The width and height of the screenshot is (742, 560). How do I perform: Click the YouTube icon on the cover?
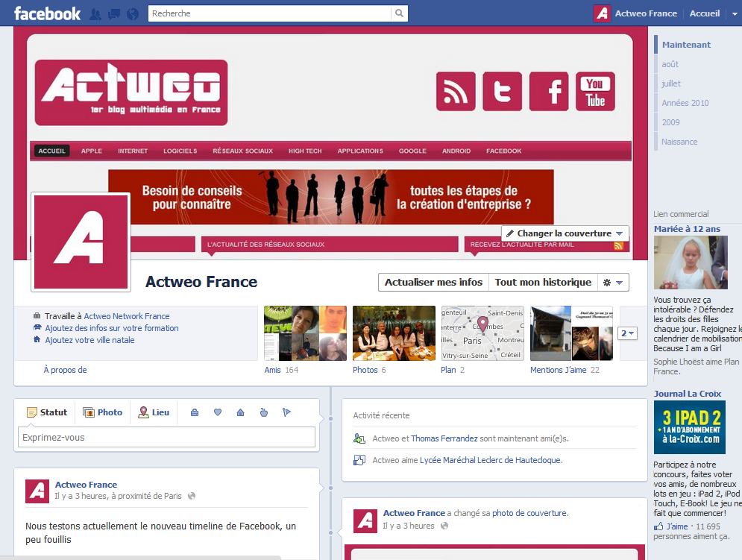pos(595,92)
